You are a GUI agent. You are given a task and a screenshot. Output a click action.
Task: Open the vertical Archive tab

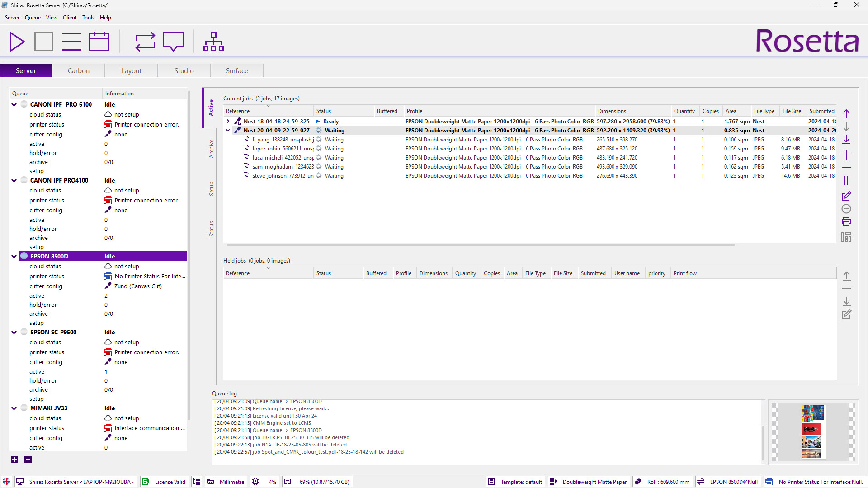211,148
